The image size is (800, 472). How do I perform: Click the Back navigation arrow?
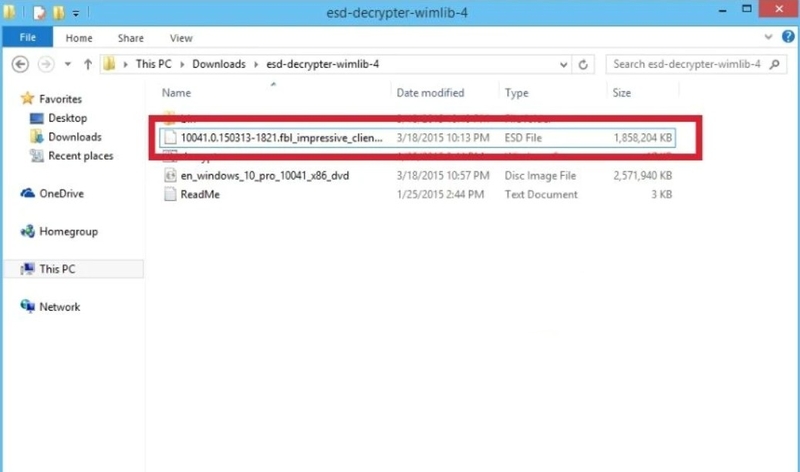pos(20,64)
